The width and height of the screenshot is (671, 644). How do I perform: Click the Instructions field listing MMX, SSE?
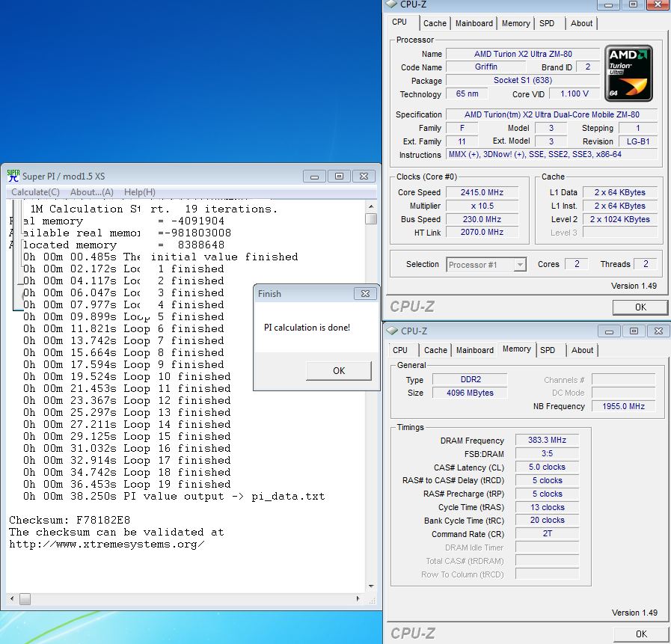click(551, 155)
